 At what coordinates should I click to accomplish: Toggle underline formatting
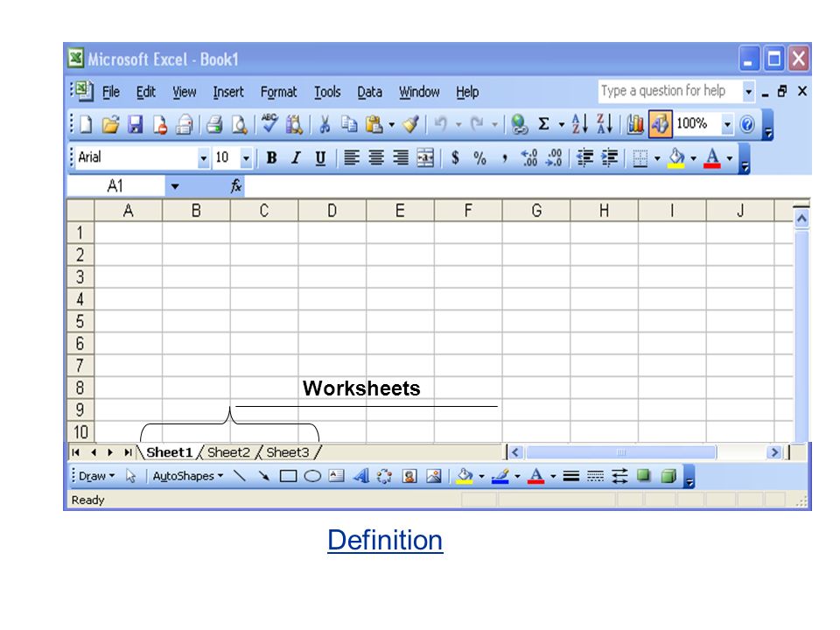[320, 158]
